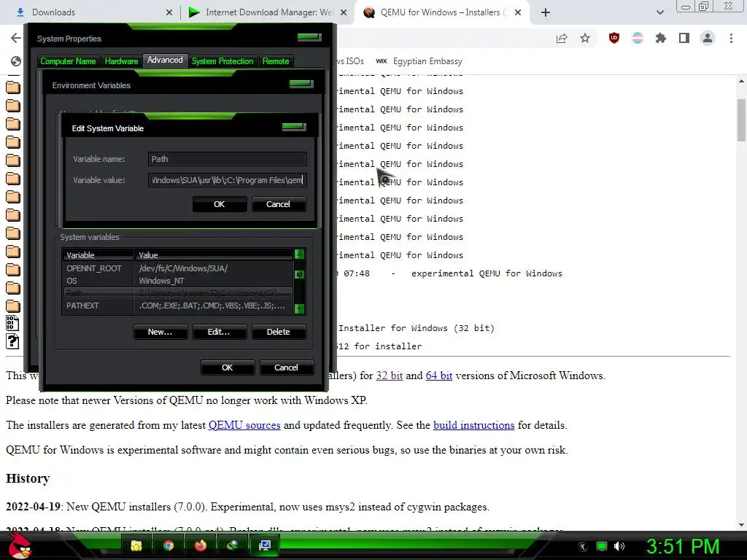The image size is (747, 560).
Task: Click New... under System variables
Action: coord(160,332)
